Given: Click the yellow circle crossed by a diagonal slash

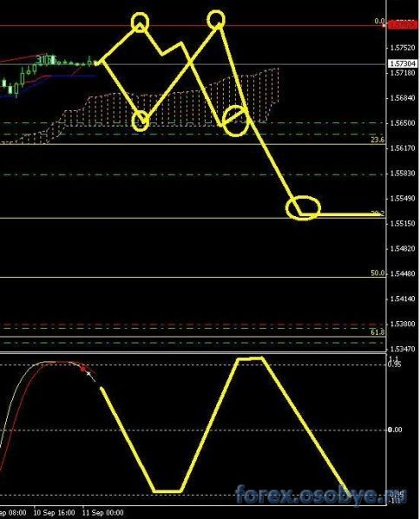Looking at the screenshot, I should (x=236, y=122).
